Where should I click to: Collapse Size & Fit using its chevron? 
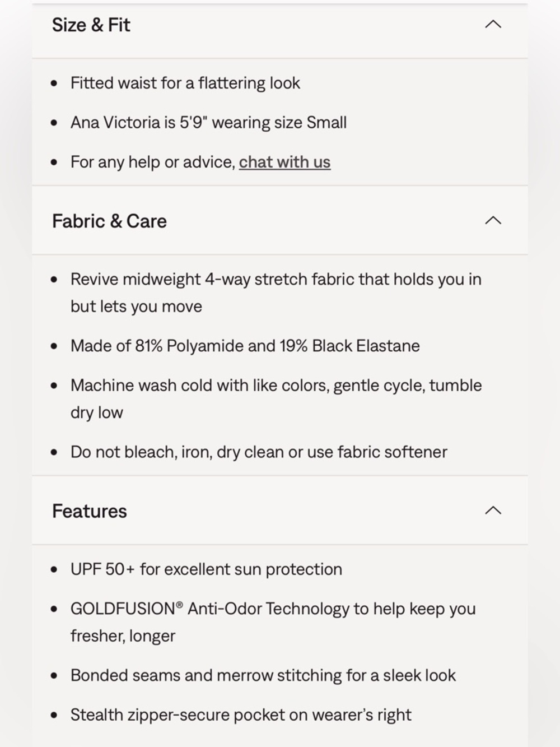(x=493, y=25)
